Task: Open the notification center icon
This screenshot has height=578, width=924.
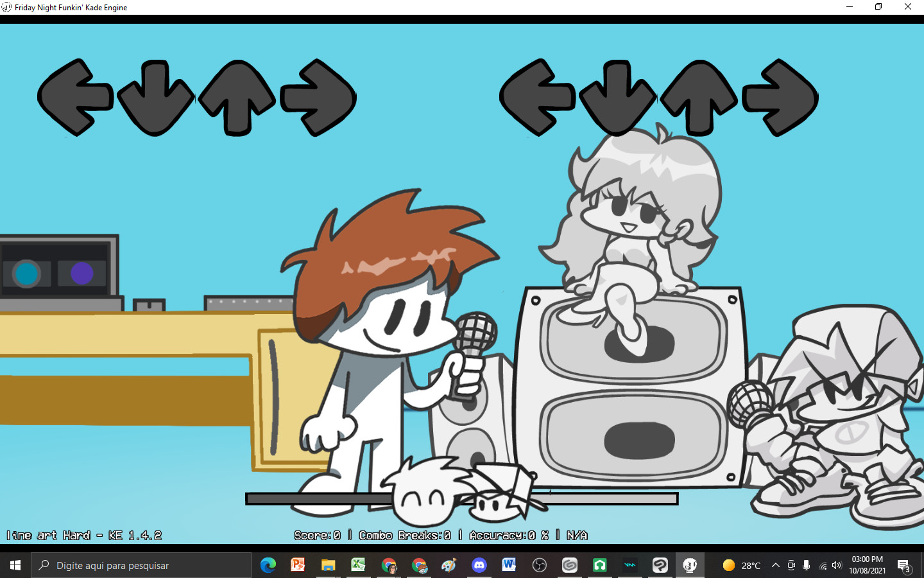Action: (x=904, y=565)
